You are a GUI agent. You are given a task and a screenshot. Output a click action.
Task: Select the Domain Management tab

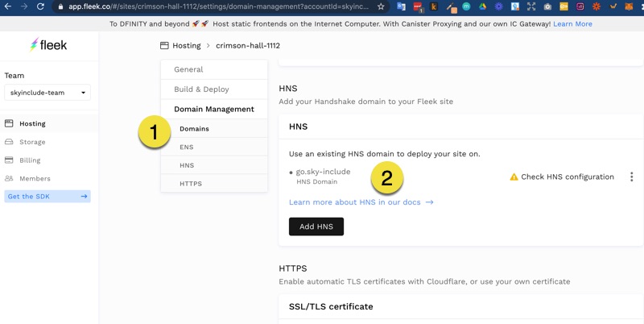click(x=213, y=109)
